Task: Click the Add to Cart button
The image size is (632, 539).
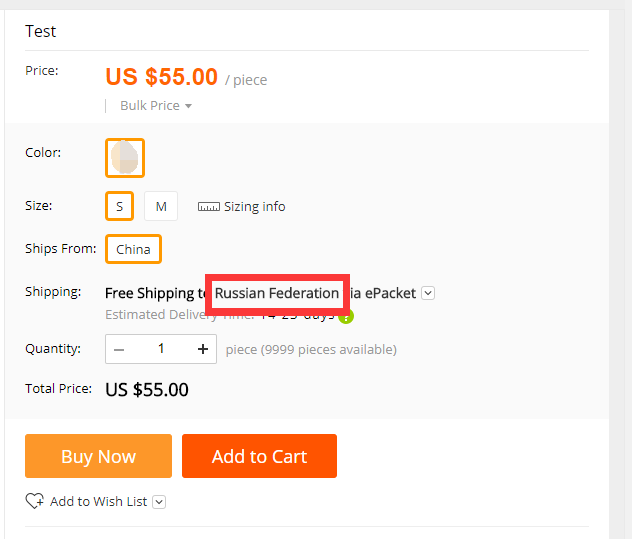Action: point(259,456)
